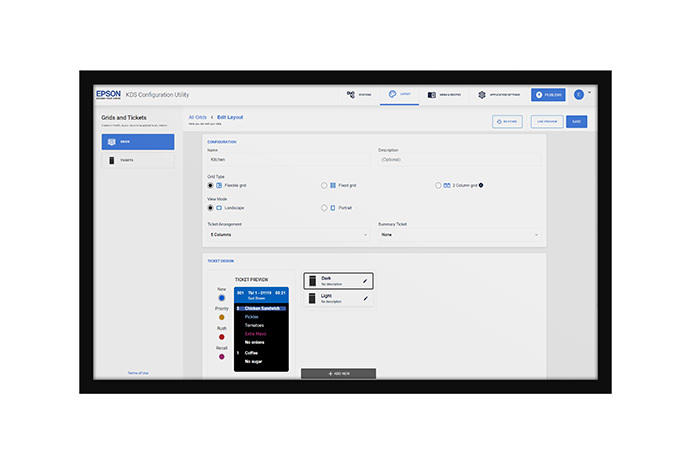The image size is (690, 460).
Task: Select the 2 Column grid radio option
Action: click(x=438, y=185)
